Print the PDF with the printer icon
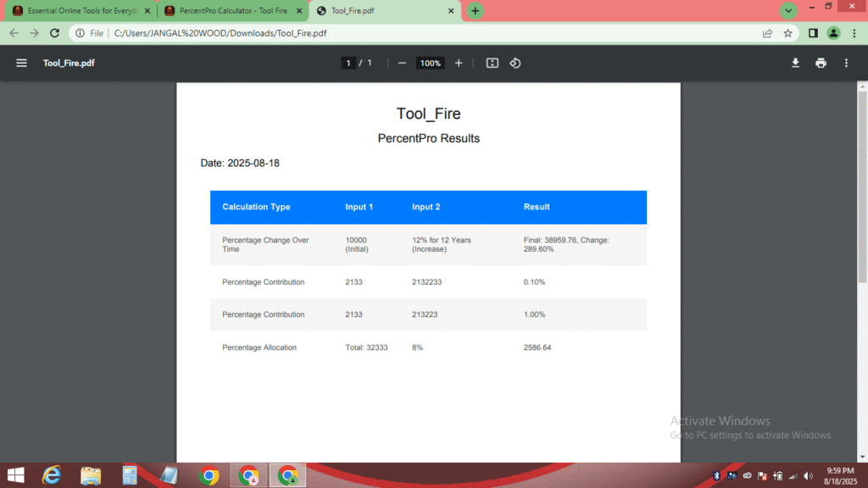The width and height of the screenshot is (868, 488). click(x=820, y=63)
